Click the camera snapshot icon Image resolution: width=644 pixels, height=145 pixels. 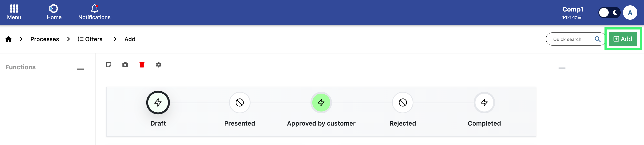point(125,65)
